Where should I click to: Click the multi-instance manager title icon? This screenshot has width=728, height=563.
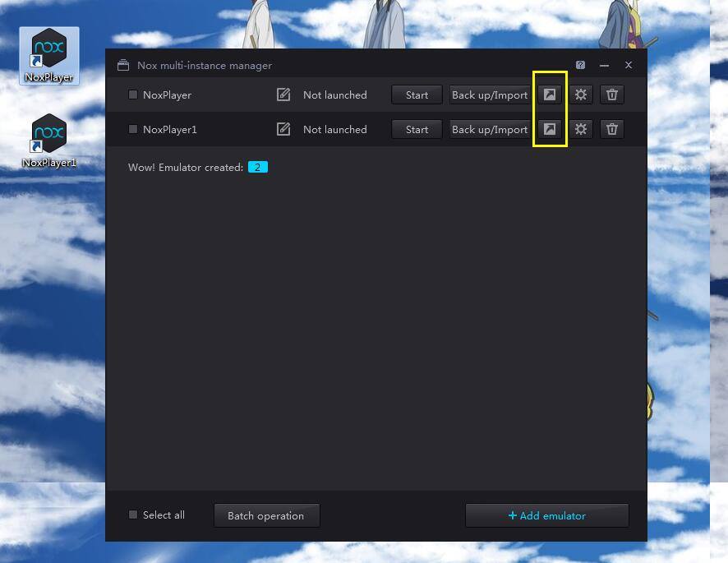pos(123,65)
